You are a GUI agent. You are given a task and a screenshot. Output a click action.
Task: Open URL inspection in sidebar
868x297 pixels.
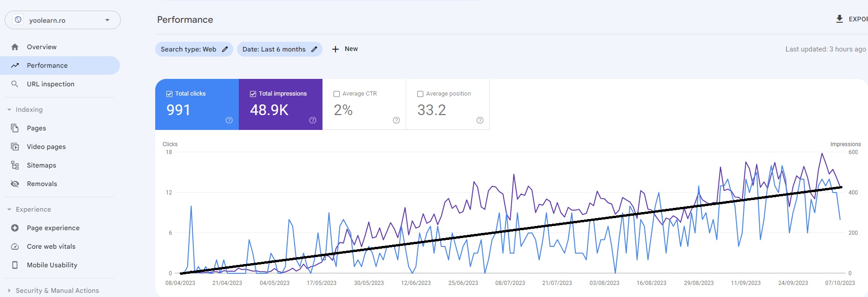coord(50,84)
